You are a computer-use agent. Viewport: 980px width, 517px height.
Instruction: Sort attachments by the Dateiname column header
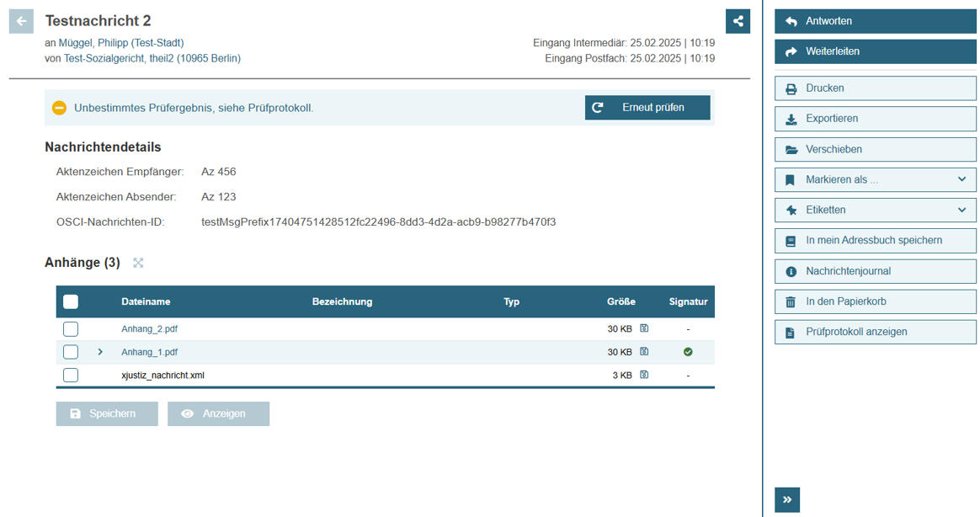click(146, 301)
